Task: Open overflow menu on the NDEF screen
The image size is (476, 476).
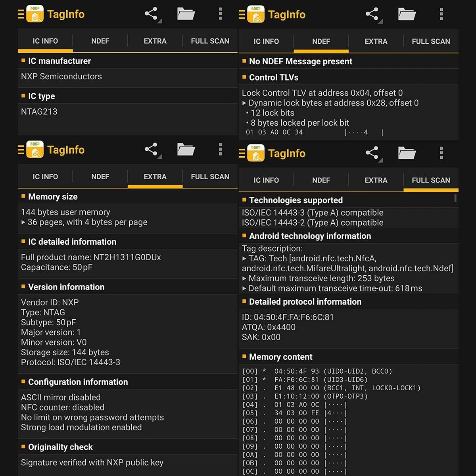Action: coord(441,14)
